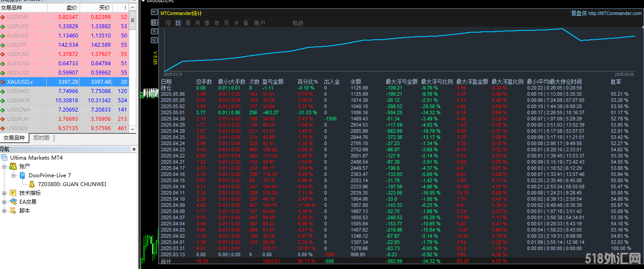Click the down arrow icon beside USDPLN
This screenshot has height=269, width=644.
coord(3,119)
